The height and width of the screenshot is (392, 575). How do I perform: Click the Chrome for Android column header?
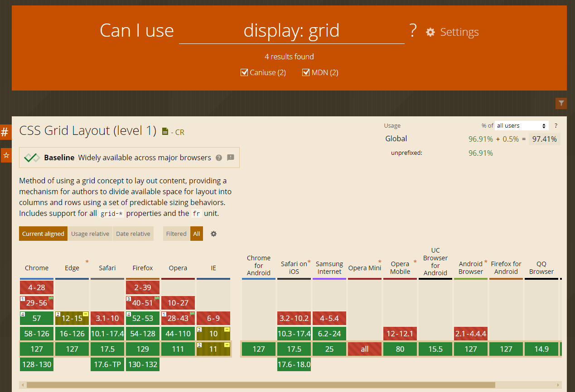259,265
